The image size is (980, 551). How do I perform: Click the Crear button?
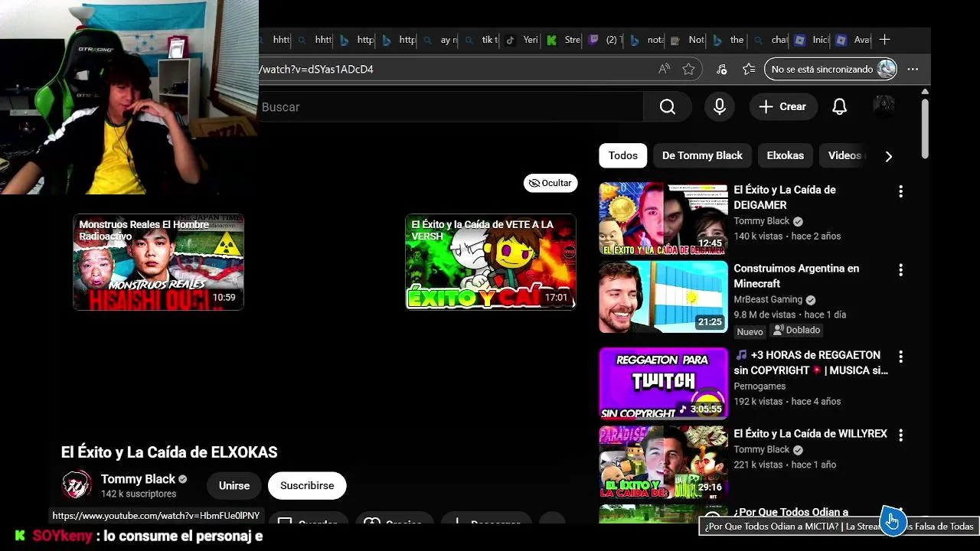click(783, 107)
